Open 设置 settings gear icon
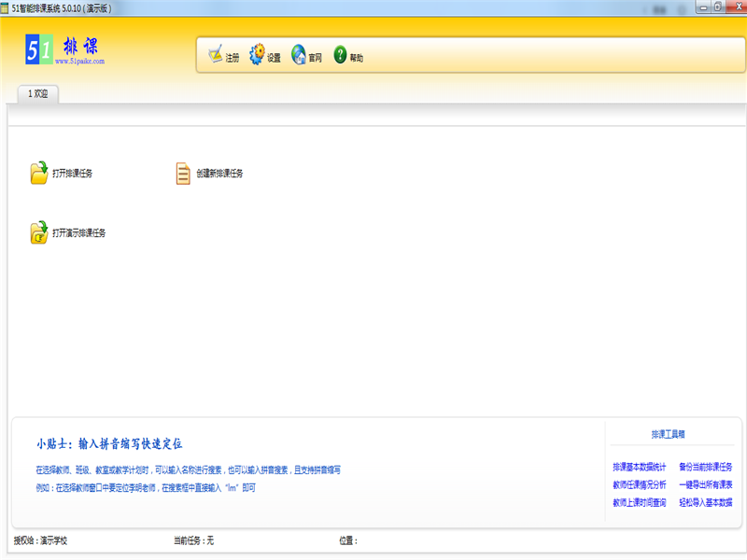This screenshot has width=747, height=560. click(258, 54)
